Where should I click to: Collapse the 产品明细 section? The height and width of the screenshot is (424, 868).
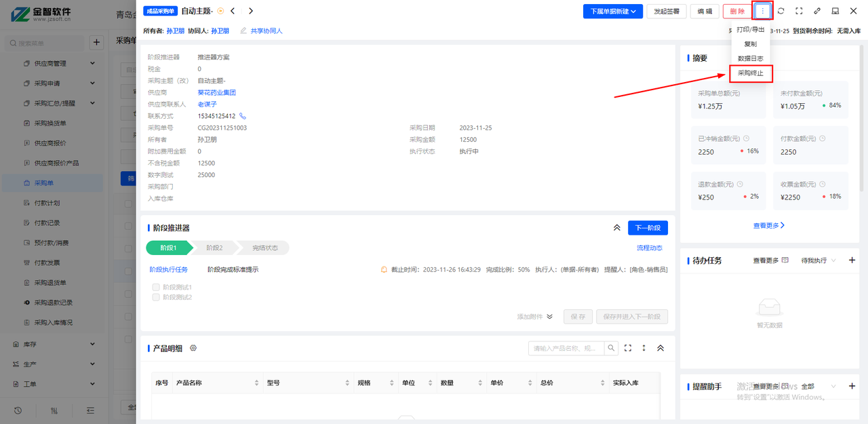click(x=660, y=348)
